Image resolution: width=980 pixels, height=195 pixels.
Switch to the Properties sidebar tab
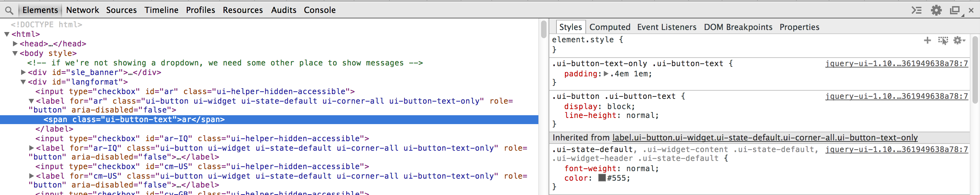pos(799,27)
